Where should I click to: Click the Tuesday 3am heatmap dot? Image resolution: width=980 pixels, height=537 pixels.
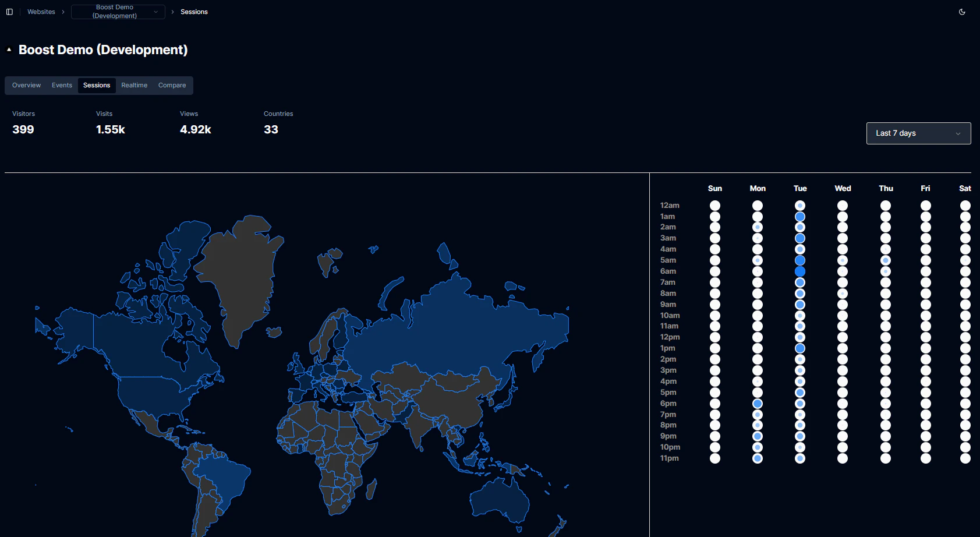[800, 238]
